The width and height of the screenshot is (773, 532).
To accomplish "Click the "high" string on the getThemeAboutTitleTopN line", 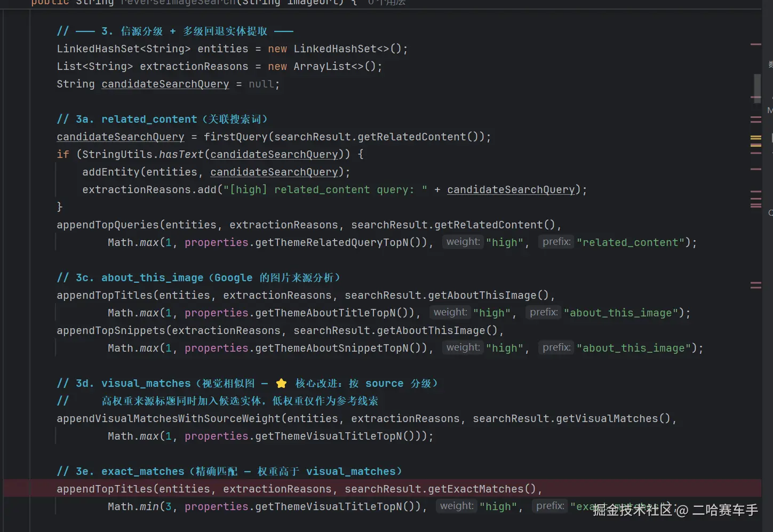I will (492, 313).
